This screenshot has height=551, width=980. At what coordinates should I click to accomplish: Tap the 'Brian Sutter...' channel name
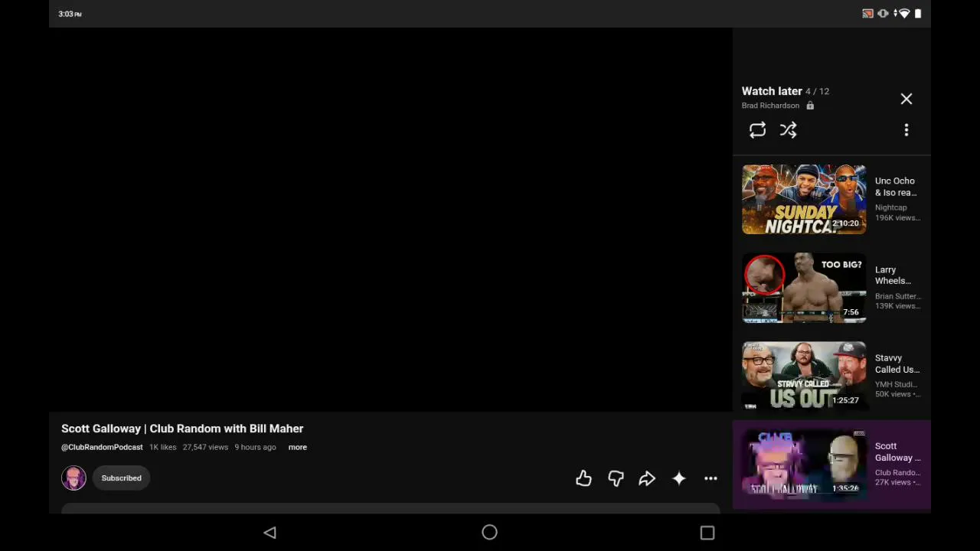click(x=898, y=296)
